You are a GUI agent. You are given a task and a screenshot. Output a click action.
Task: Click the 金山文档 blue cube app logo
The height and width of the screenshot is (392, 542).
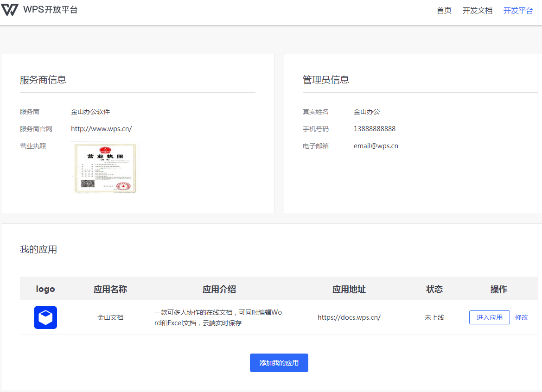[x=45, y=317]
